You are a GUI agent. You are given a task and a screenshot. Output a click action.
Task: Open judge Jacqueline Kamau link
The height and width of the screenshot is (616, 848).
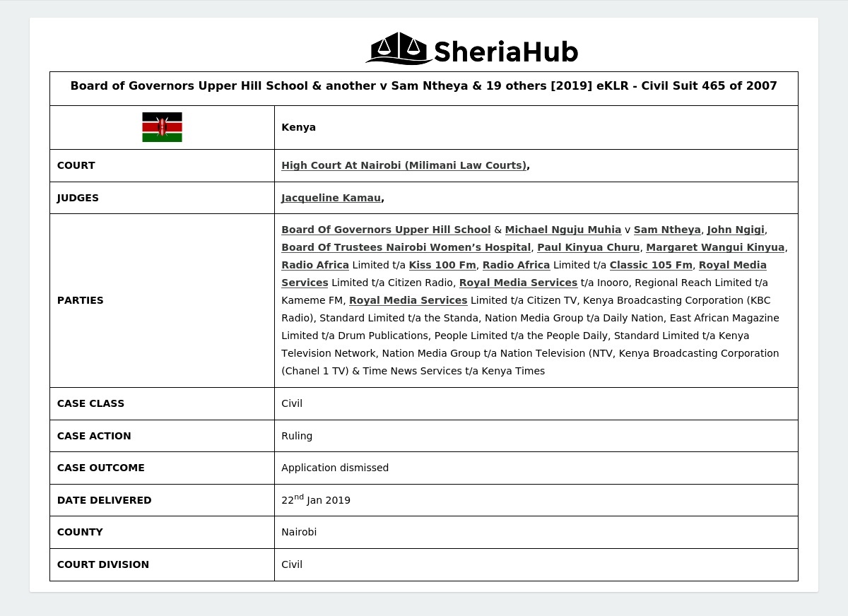point(331,198)
